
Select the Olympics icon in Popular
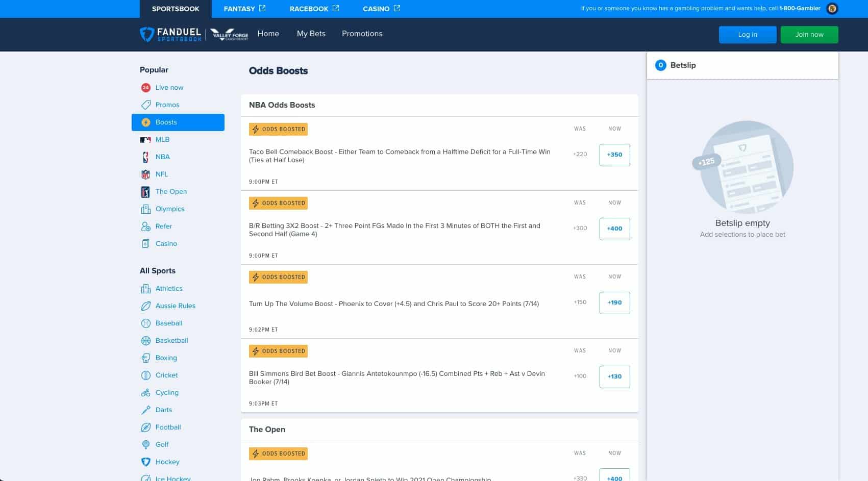tap(146, 209)
